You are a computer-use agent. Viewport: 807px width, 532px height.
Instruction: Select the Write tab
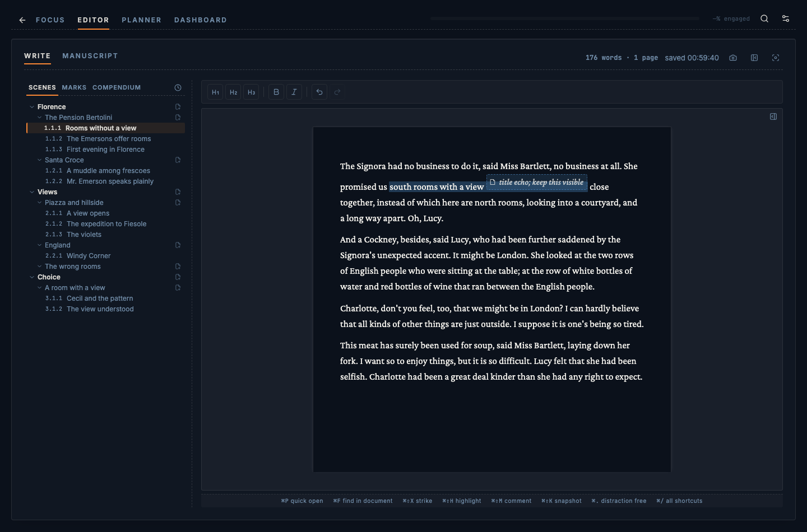tap(38, 56)
